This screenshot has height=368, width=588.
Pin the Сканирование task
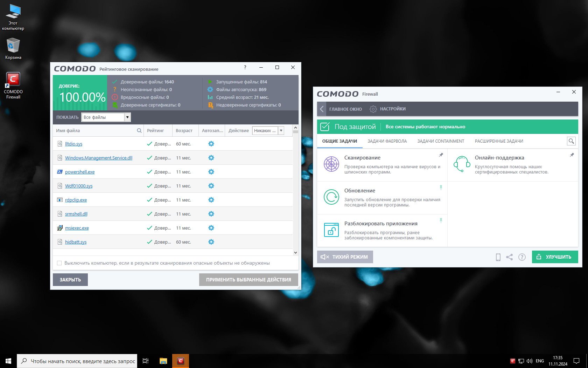pos(441,155)
